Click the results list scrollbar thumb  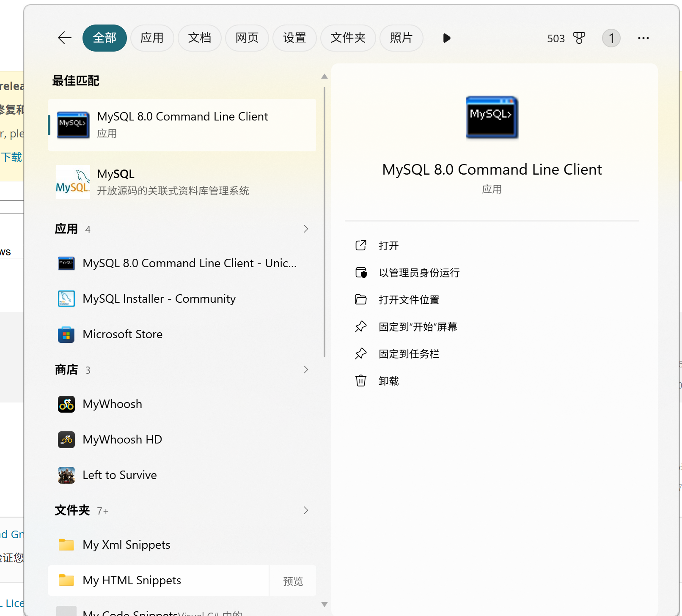(324, 222)
